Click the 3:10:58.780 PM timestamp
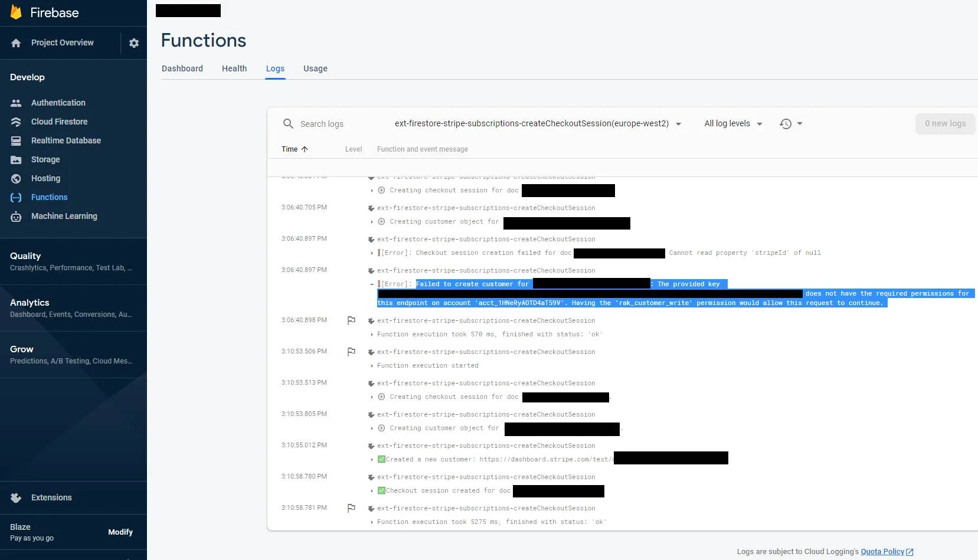Image resolution: width=978 pixels, height=560 pixels. point(304,476)
